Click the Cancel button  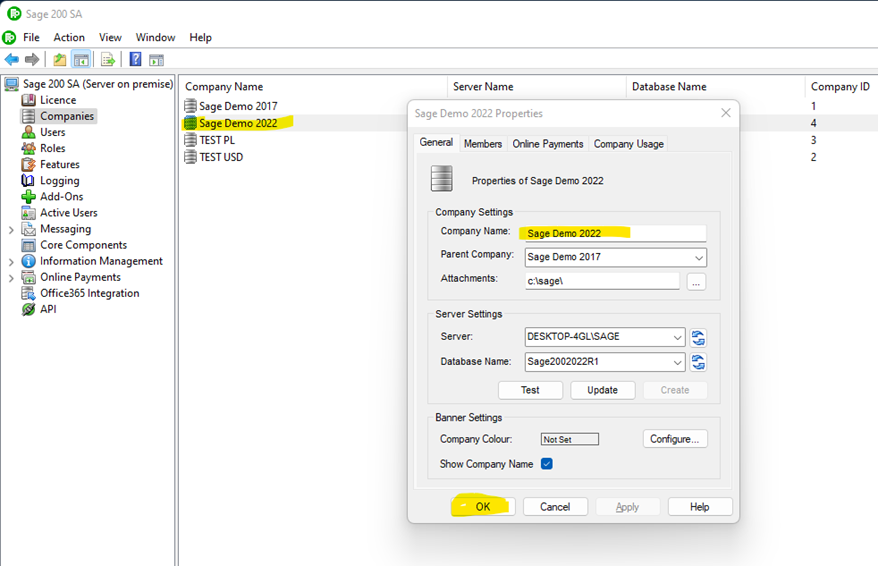[555, 507]
